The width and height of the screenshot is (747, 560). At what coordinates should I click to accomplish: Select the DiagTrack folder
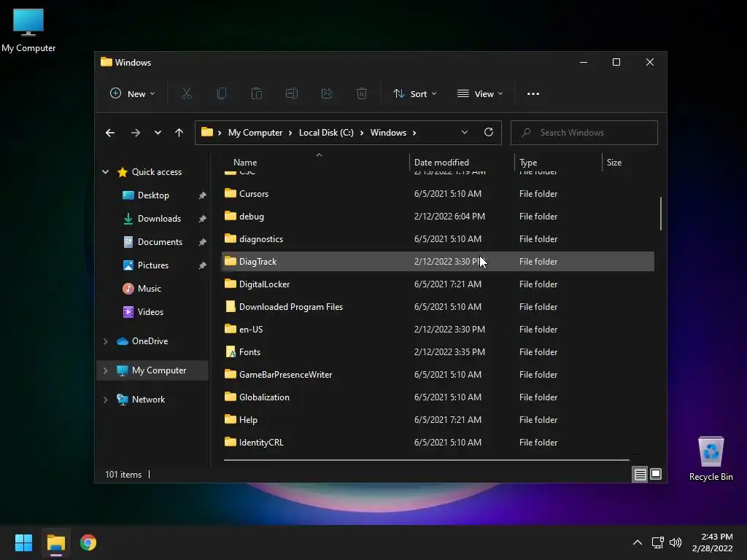coord(438,262)
